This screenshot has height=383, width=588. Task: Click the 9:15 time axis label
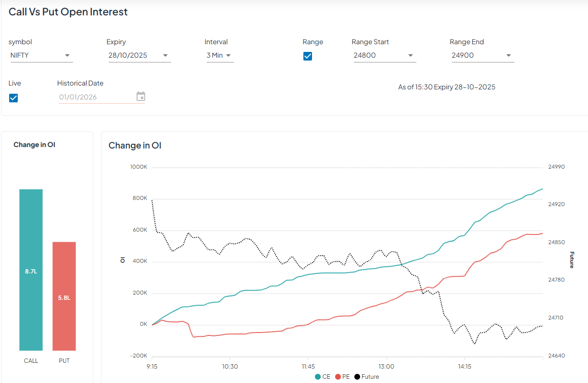coord(152,366)
